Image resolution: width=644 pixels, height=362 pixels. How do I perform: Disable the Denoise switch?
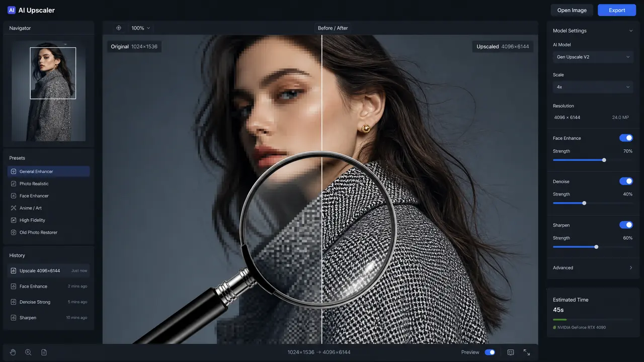[626, 181]
